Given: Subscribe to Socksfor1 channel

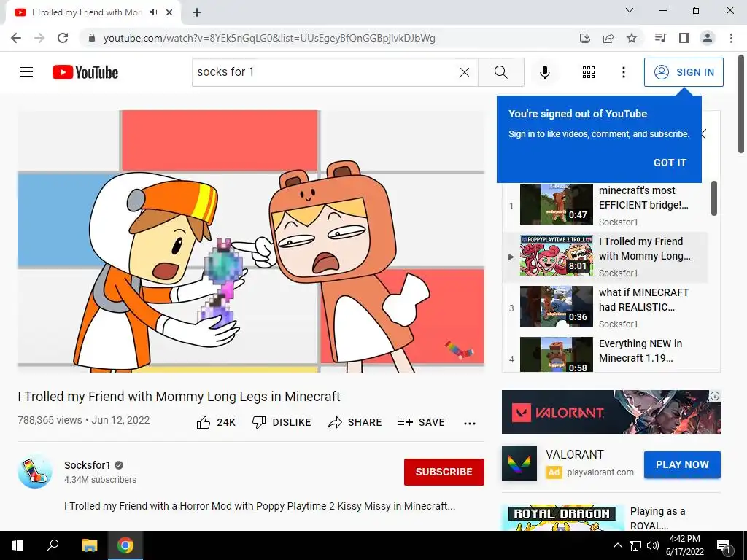Looking at the screenshot, I should pos(444,472).
